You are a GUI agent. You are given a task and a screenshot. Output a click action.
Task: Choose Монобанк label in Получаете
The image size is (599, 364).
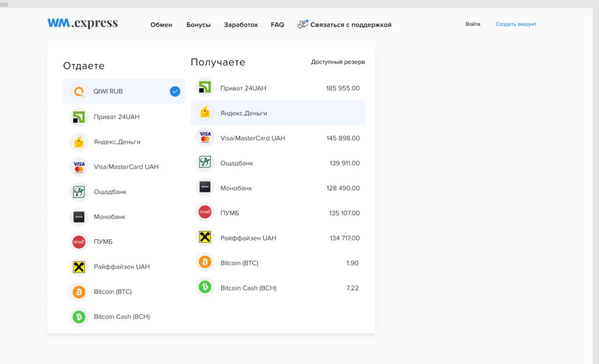pos(236,188)
